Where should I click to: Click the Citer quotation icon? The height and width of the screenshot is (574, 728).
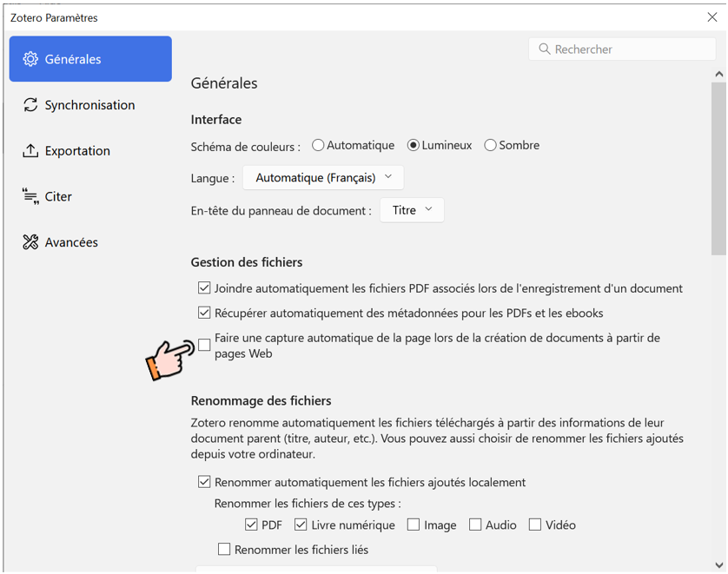click(x=30, y=196)
